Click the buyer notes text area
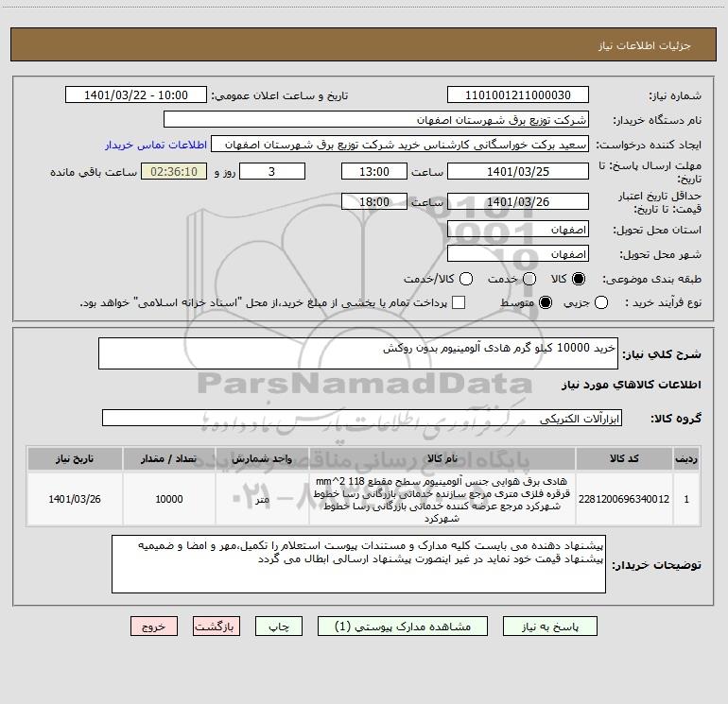The height and width of the screenshot is (704, 728). coord(358,564)
